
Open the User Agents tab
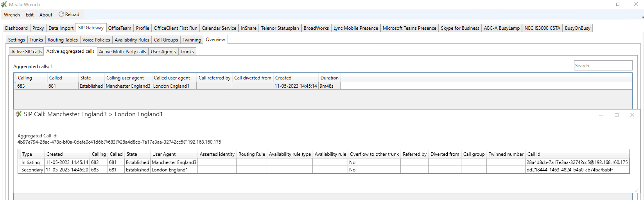tap(163, 52)
